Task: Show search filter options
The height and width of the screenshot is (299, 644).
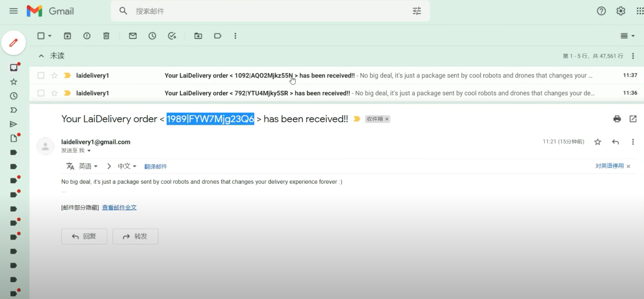Action: tap(417, 11)
